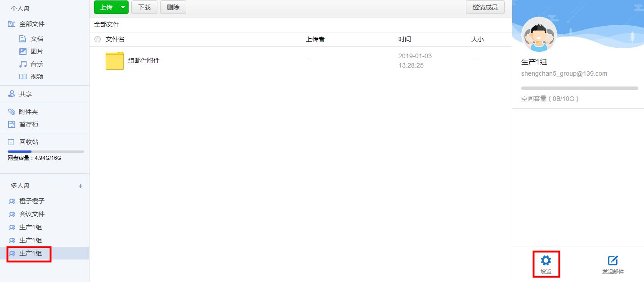
Task: Open the 音乐 category
Action: (36, 64)
